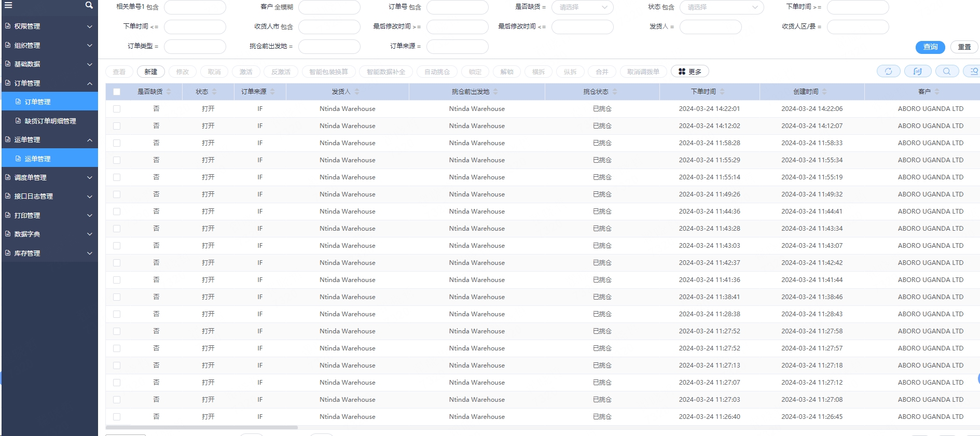Click the document icon beside 接口日志管理
980x436 pixels.
(8, 196)
